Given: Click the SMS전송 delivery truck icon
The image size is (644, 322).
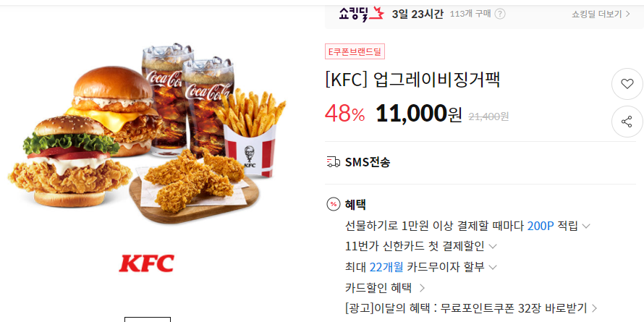Looking at the screenshot, I should (334, 162).
